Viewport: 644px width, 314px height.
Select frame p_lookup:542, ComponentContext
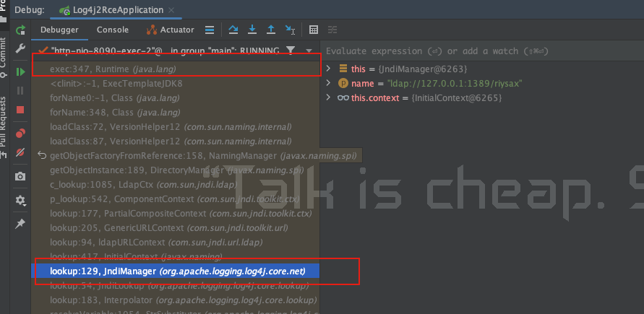(x=176, y=199)
